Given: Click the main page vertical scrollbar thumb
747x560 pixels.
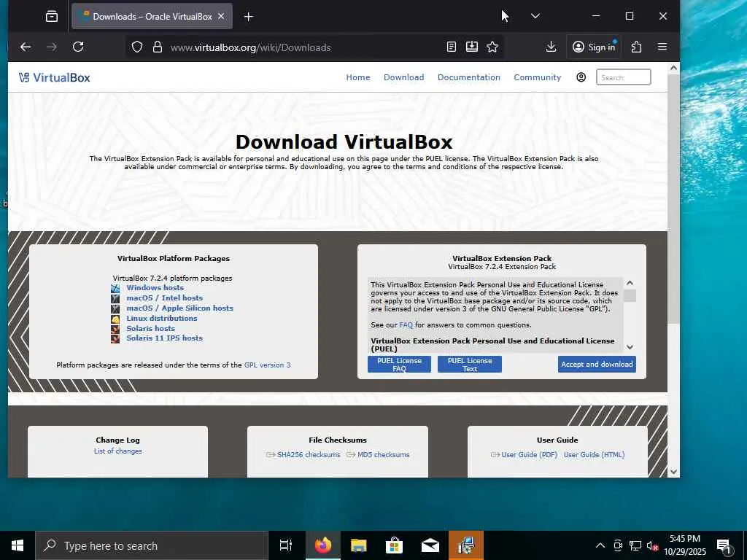Looking at the screenshot, I should (673, 199).
